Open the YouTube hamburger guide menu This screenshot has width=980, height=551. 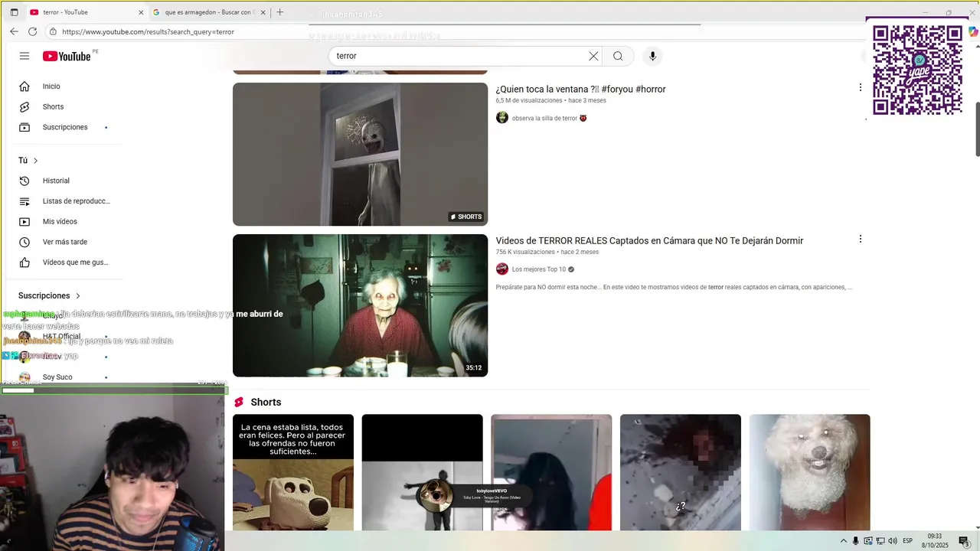point(24,56)
